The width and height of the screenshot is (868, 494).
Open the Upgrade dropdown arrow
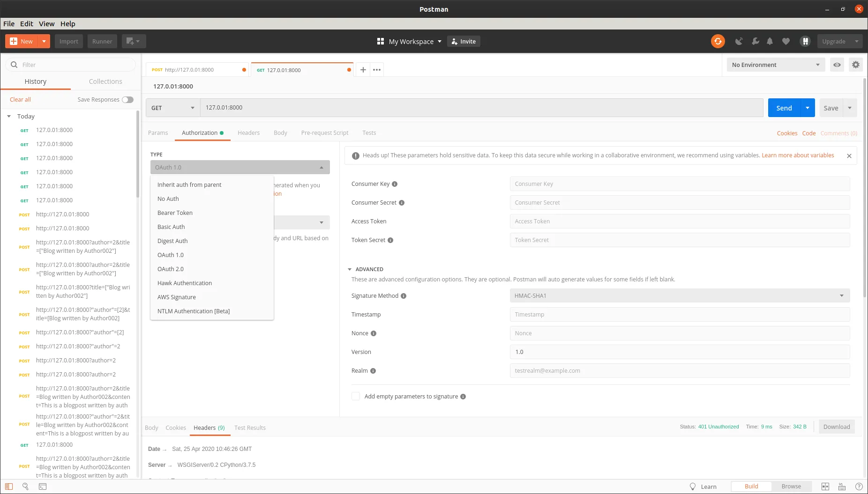pyautogui.click(x=857, y=41)
